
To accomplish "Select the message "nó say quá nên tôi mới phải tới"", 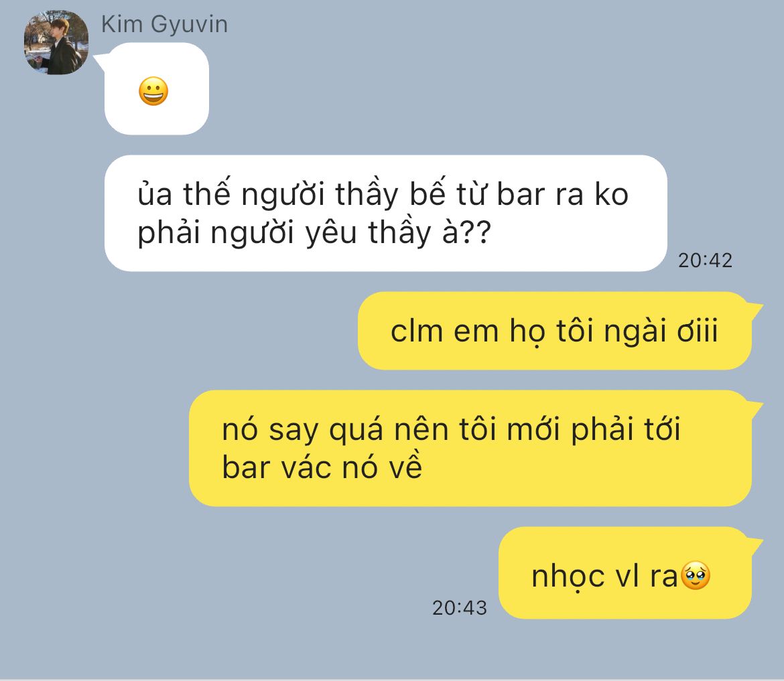I will click(x=470, y=448).
